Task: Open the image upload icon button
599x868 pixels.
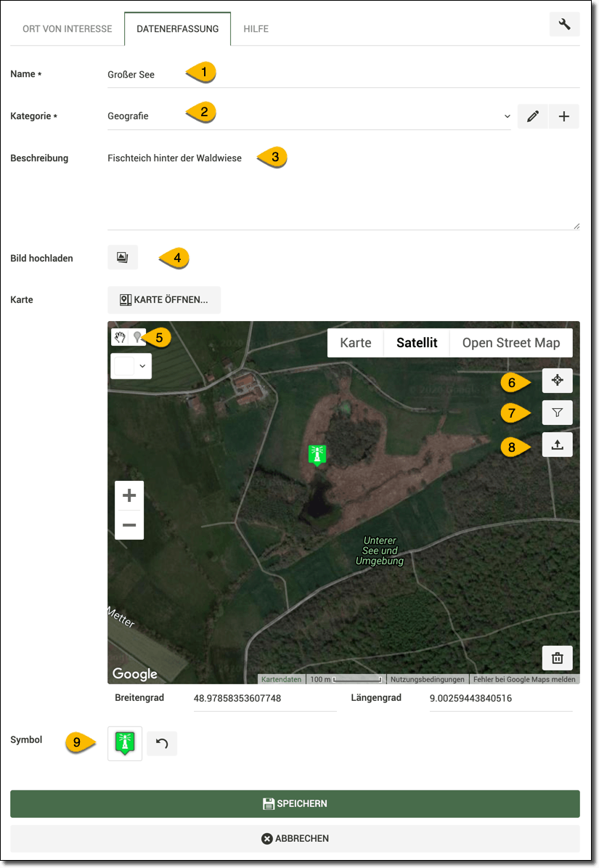Action: [122, 257]
